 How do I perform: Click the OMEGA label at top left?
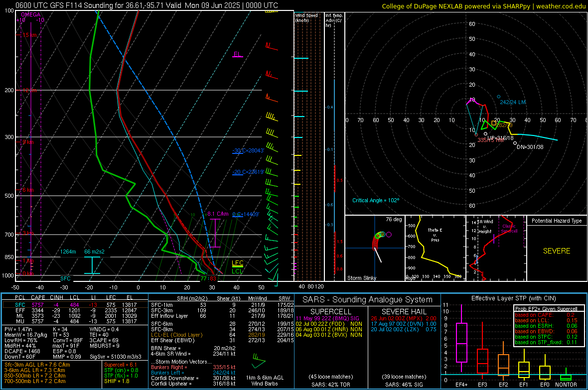(x=31, y=14)
